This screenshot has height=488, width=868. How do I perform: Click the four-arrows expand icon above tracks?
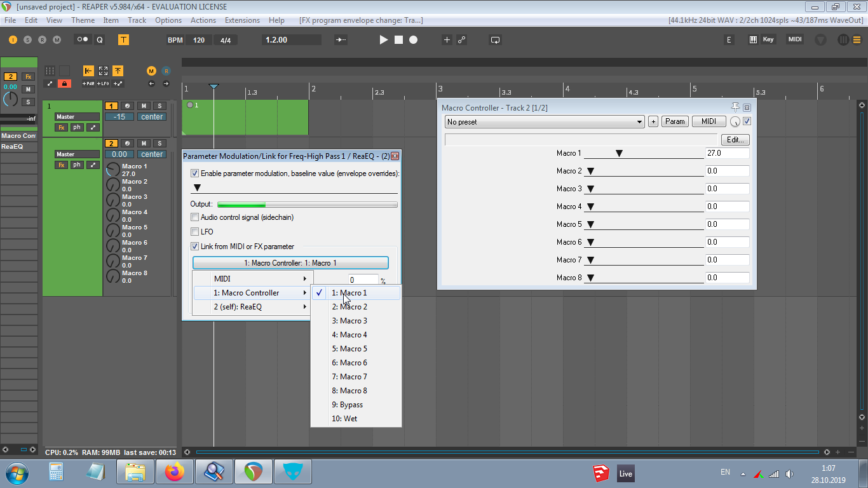tap(103, 71)
